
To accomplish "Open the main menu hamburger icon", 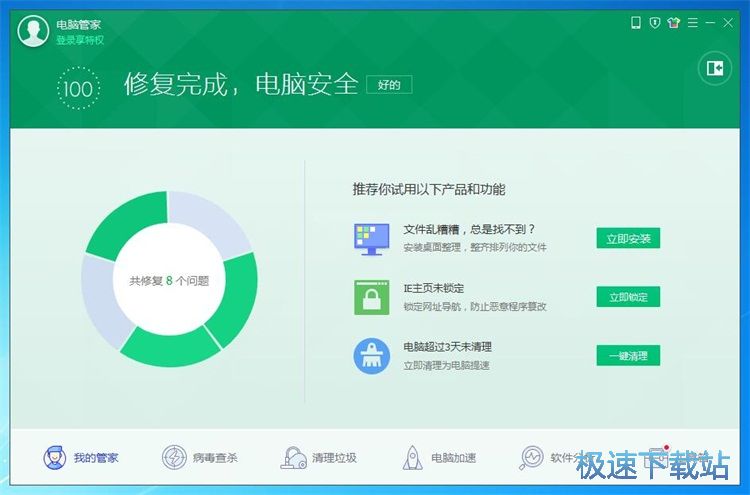I will (693, 22).
